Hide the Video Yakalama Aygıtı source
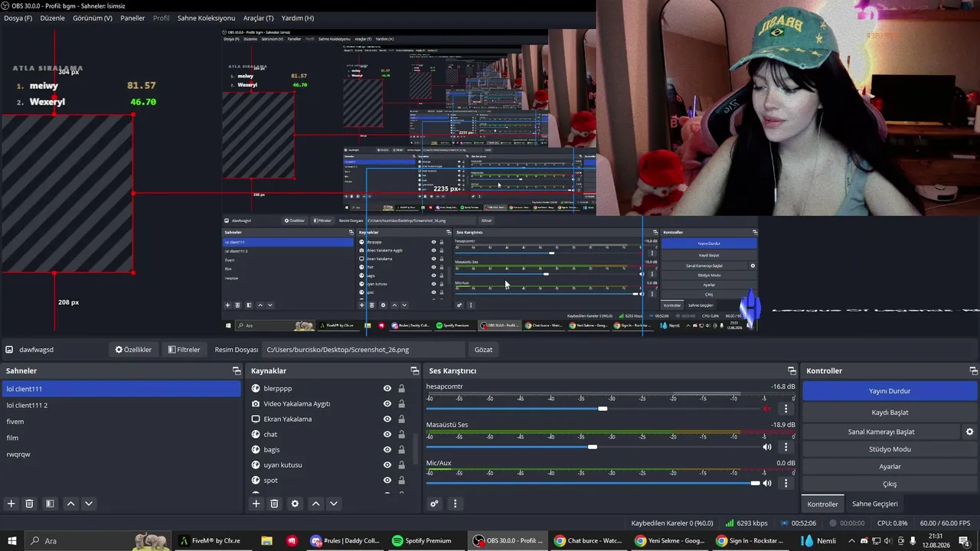Screen dimensions: 980x551 [x=387, y=404]
